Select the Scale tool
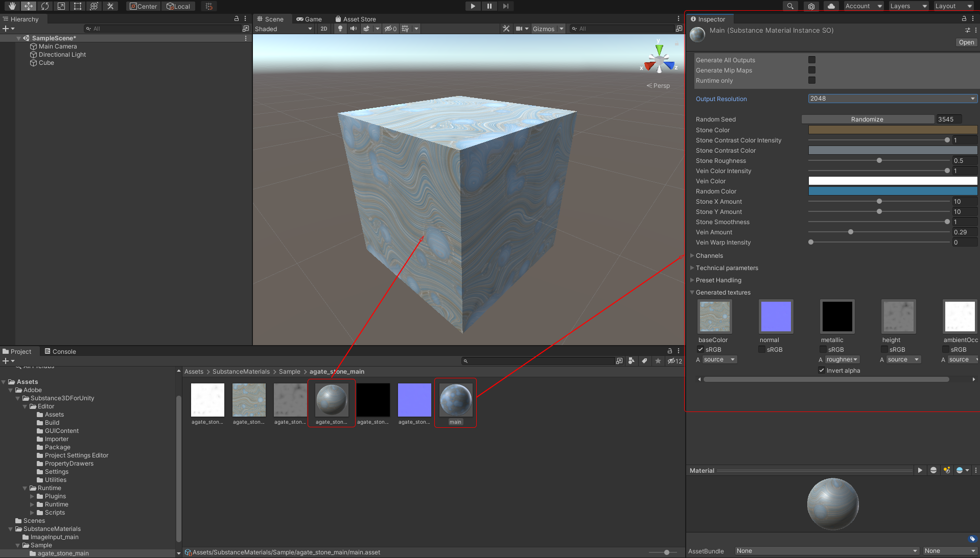The height and width of the screenshot is (558, 980). [x=61, y=6]
